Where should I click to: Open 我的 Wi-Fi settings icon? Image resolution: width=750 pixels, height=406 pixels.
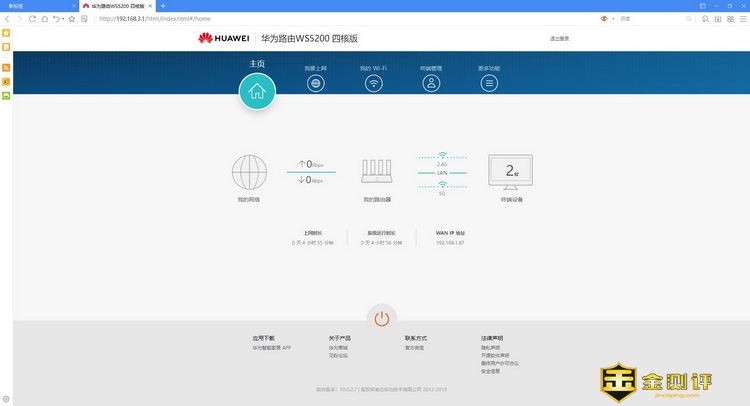pyautogui.click(x=373, y=83)
